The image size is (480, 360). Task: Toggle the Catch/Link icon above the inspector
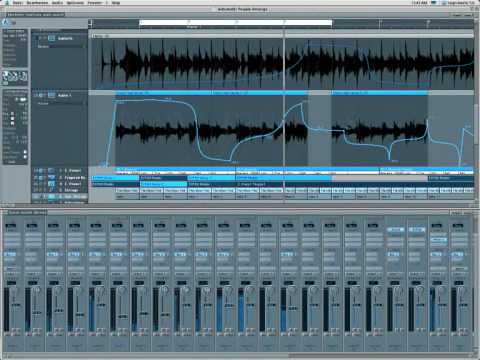[6, 23]
